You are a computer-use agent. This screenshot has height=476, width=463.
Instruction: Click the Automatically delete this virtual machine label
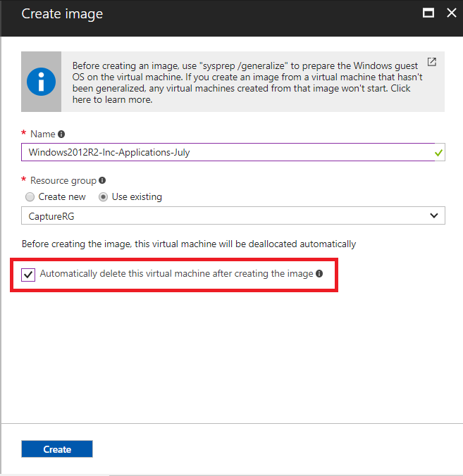tap(176, 273)
